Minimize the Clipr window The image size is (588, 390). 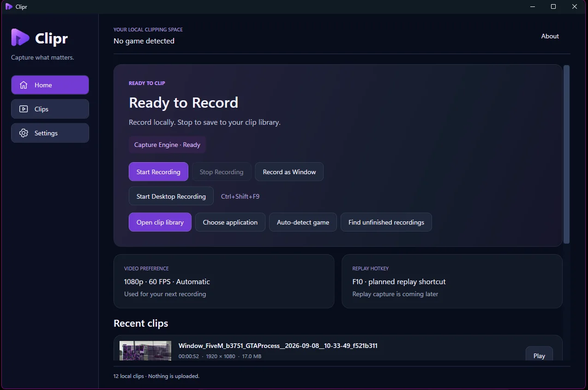tap(532, 6)
